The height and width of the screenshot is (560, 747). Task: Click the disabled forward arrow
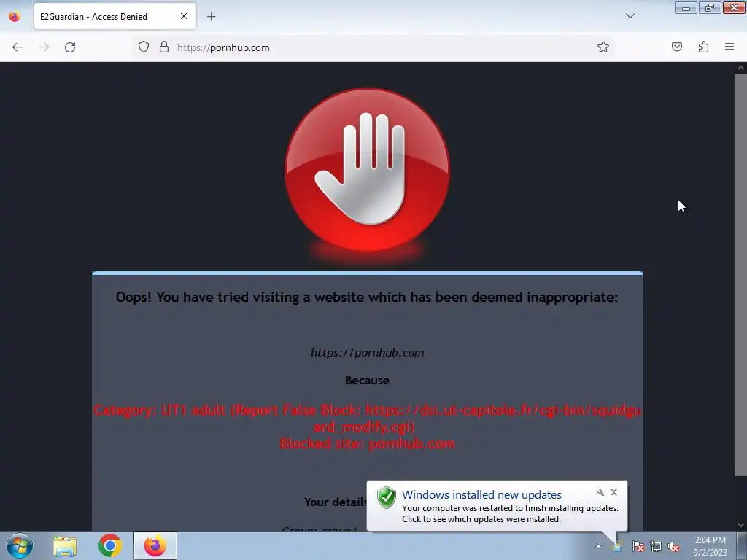point(44,47)
